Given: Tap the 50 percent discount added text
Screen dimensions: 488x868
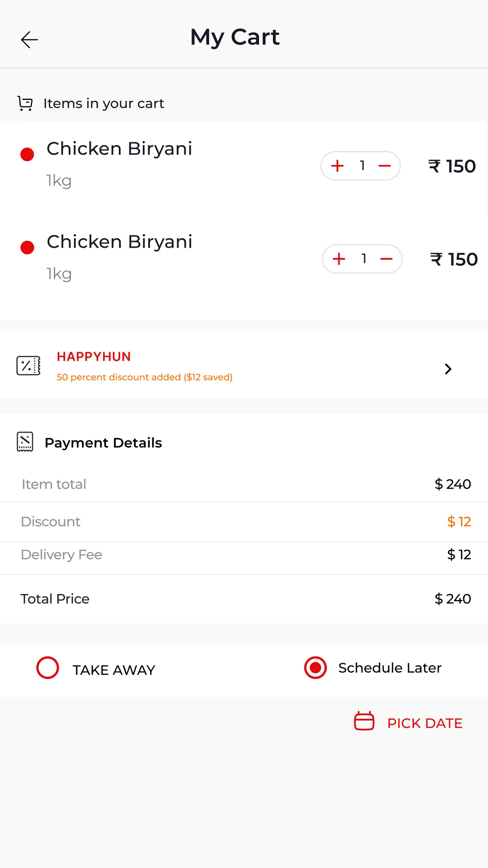Looking at the screenshot, I should [145, 377].
